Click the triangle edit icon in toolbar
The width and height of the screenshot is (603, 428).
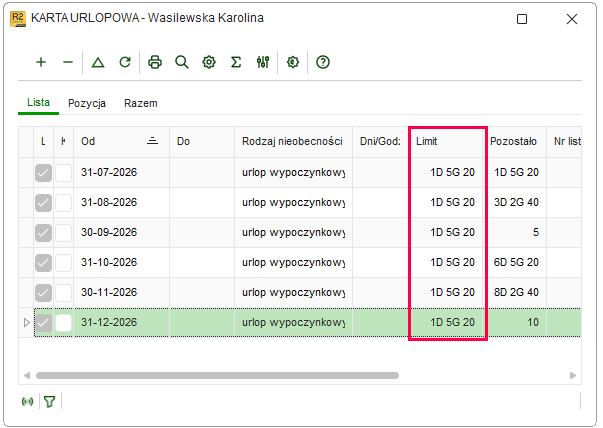[x=98, y=62]
